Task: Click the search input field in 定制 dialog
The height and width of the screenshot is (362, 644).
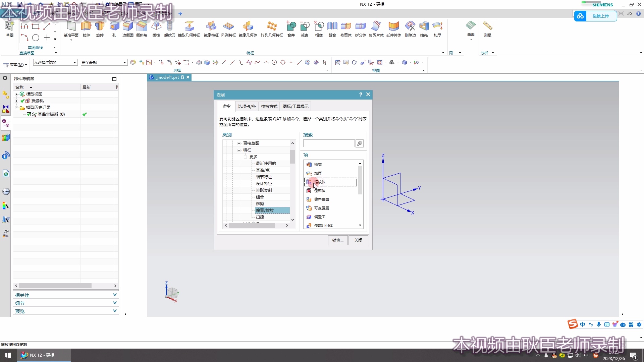Action: pyautogui.click(x=329, y=143)
